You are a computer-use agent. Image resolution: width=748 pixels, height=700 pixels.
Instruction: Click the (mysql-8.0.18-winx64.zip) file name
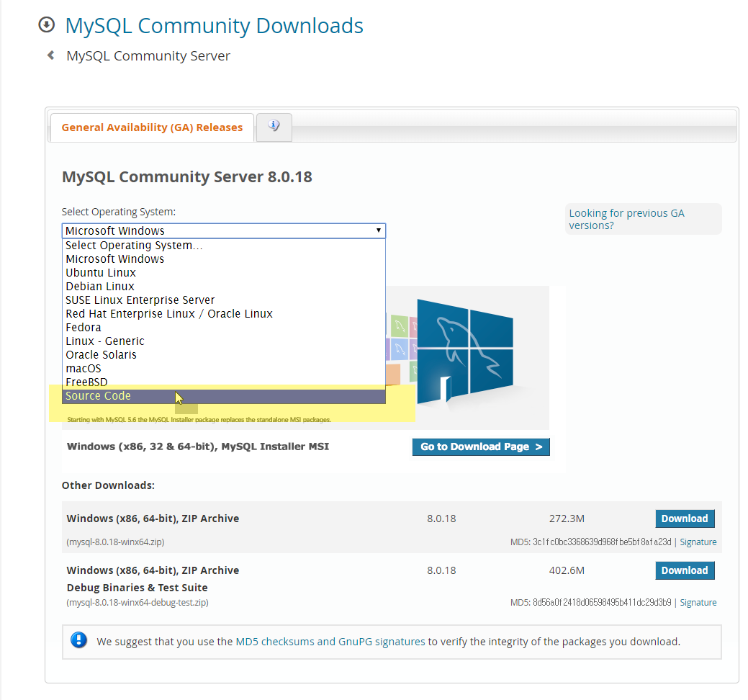coord(115,542)
